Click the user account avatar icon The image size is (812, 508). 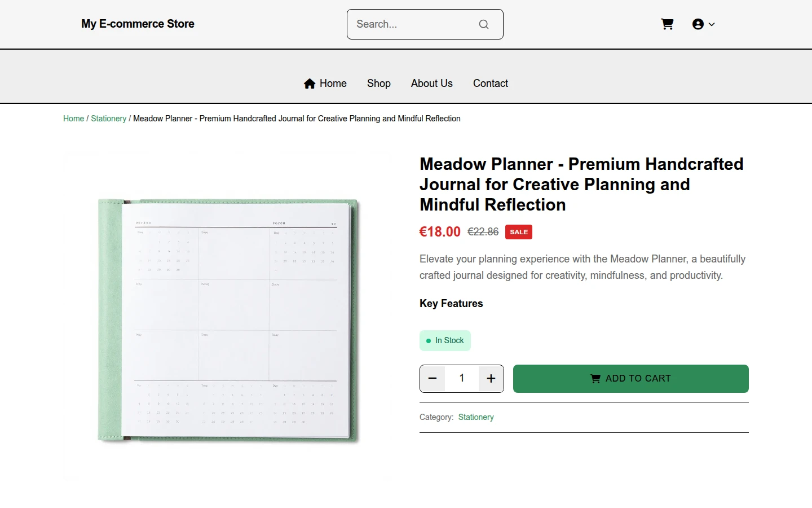698,24
